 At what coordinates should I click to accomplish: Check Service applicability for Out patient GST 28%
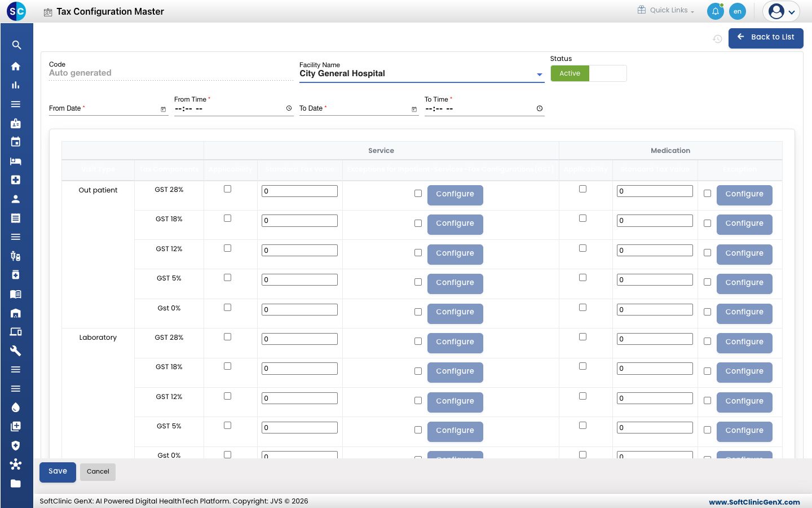click(x=228, y=189)
